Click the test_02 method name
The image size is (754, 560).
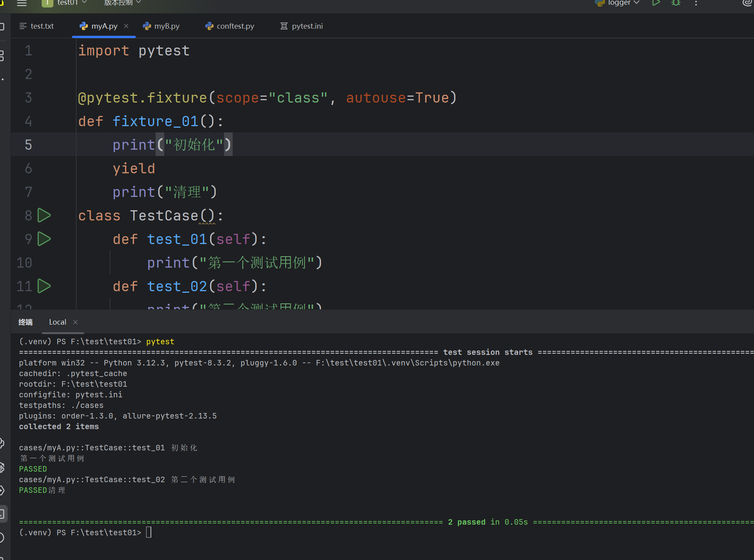[x=177, y=286]
